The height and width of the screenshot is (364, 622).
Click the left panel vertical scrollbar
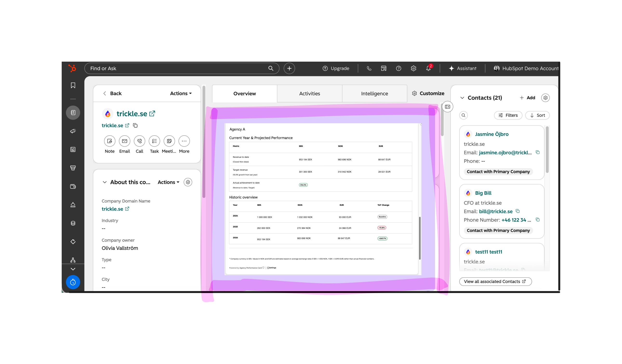click(204, 142)
